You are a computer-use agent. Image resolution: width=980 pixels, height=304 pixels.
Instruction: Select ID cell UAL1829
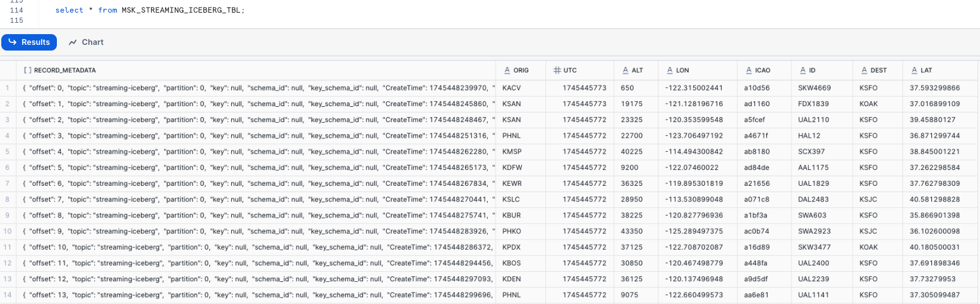821,183
